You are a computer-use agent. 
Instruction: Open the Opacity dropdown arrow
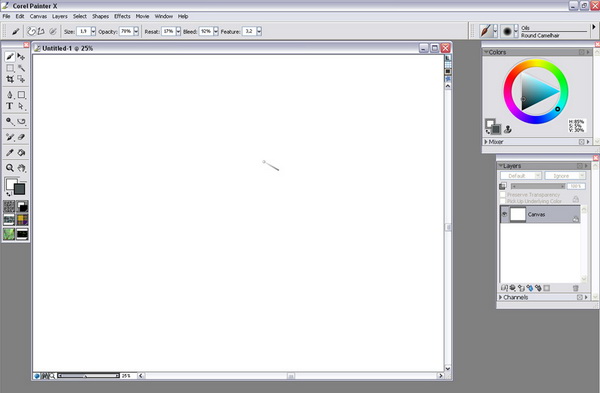coord(136,31)
